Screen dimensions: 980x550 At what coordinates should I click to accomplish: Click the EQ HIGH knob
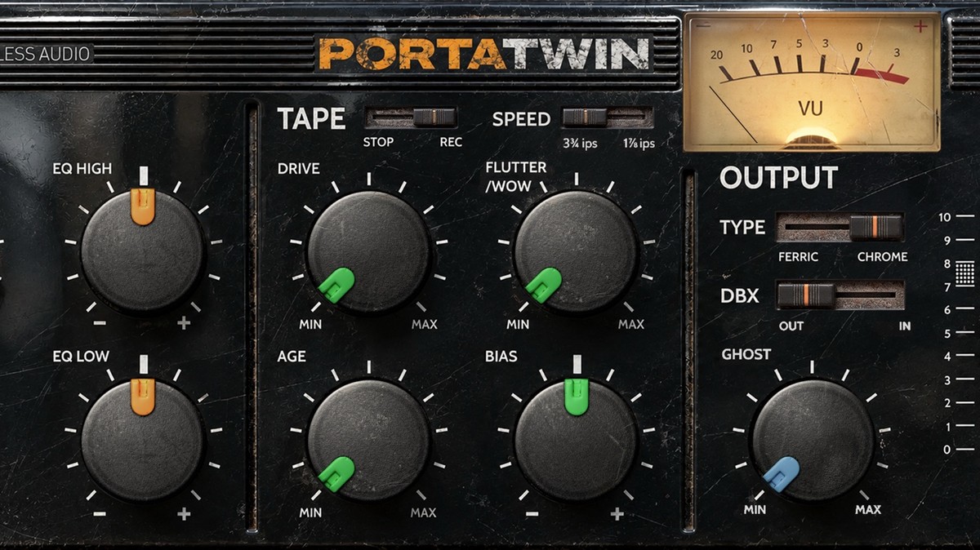[142, 250]
